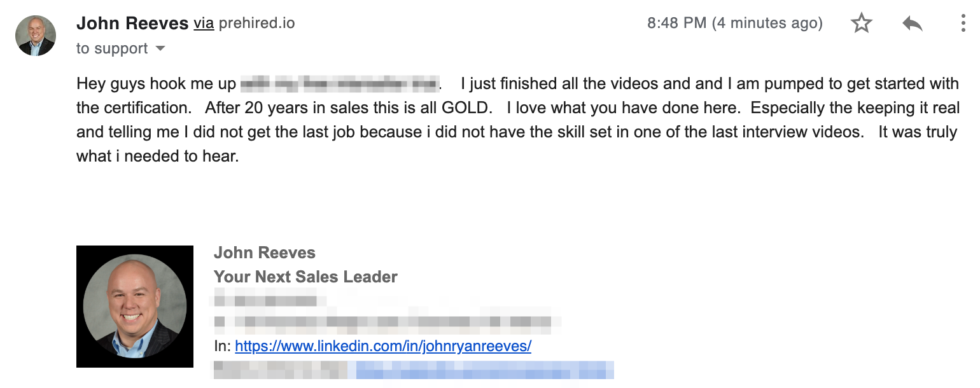Open the johnryanreeves LinkedIn profile link

pyautogui.click(x=383, y=347)
